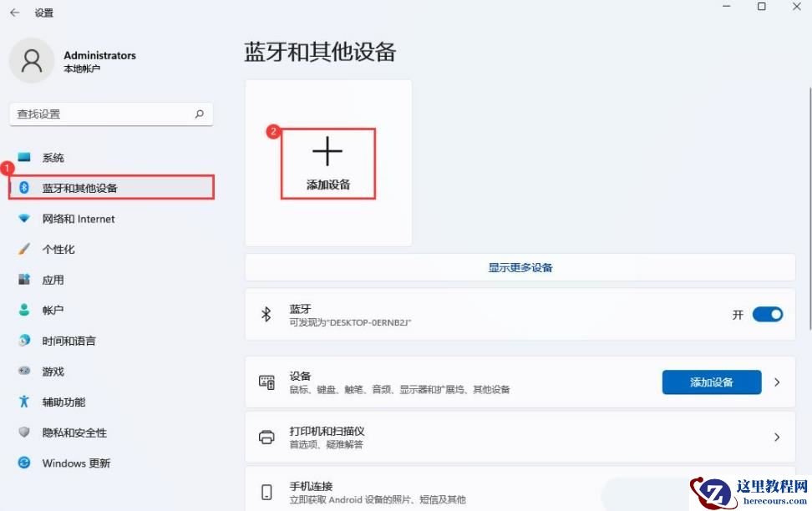Viewport: 812px width, 511px height.
Task: Click the large 添加设备 plus tile
Action: coord(327,163)
